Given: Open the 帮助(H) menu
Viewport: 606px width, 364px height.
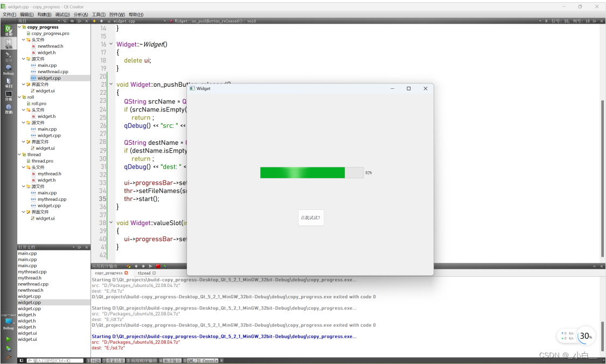Looking at the screenshot, I should (136, 15).
